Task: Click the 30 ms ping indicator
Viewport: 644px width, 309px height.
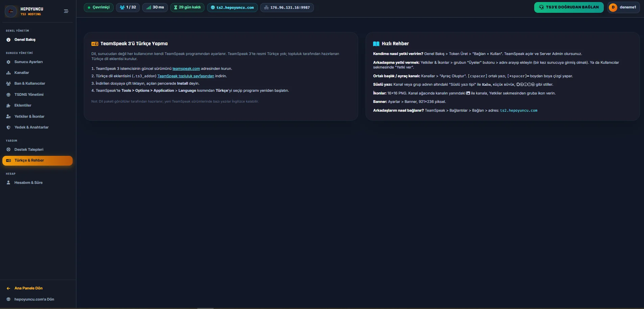Action: coord(155,7)
